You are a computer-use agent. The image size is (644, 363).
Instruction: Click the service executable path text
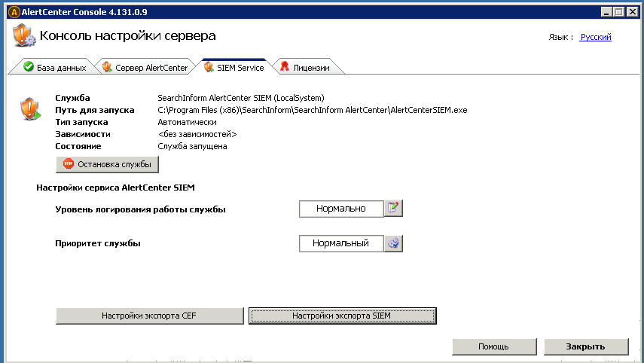pyautogui.click(x=312, y=110)
